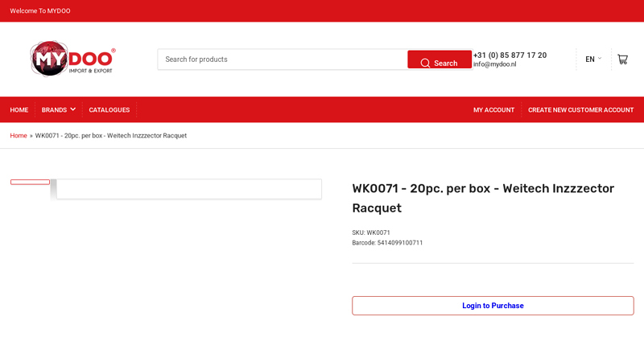This screenshot has height=362, width=644.
Task: Expand the EN language dropdown
Action: [593, 59]
